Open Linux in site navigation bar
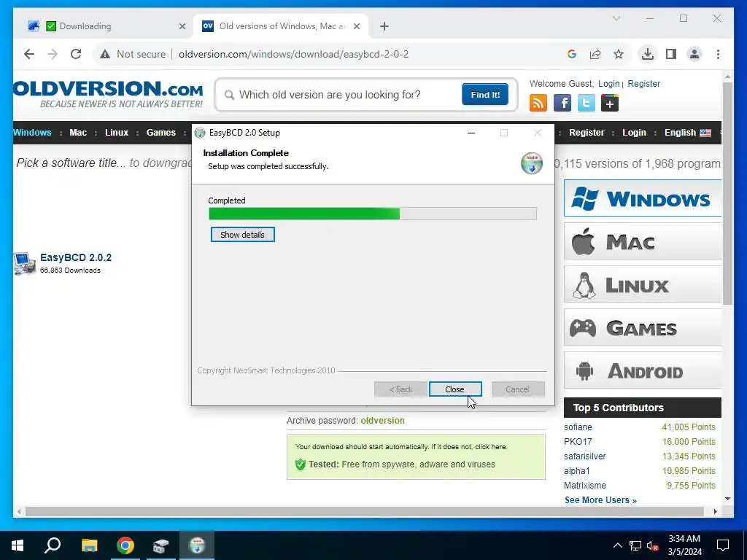Image resolution: width=747 pixels, height=560 pixels. (x=117, y=133)
